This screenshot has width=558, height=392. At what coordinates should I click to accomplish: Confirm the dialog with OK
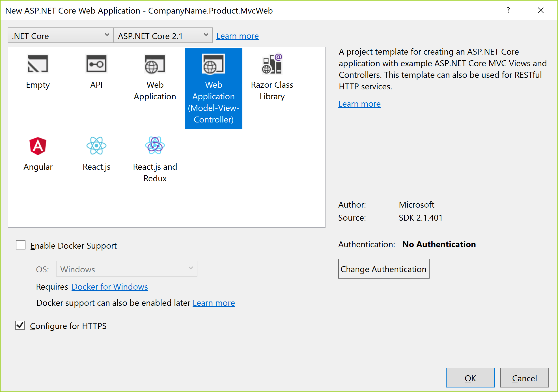pyautogui.click(x=470, y=378)
